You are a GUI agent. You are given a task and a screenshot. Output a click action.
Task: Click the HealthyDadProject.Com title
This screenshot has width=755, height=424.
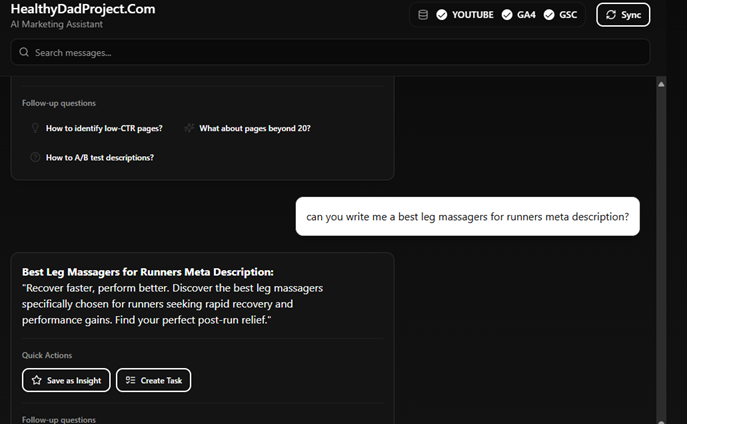[x=83, y=9]
